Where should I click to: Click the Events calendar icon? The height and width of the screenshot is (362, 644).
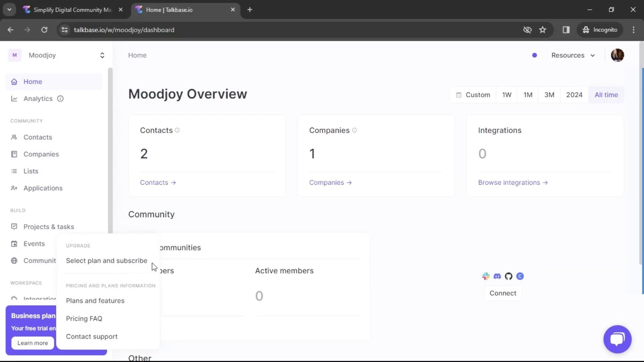click(14, 244)
